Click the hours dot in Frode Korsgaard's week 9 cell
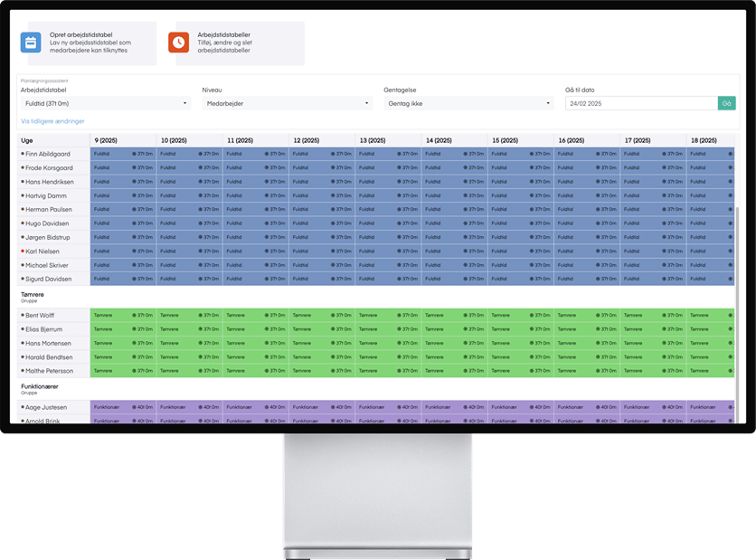The height and width of the screenshot is (560, 756). [x=135, y=168]
